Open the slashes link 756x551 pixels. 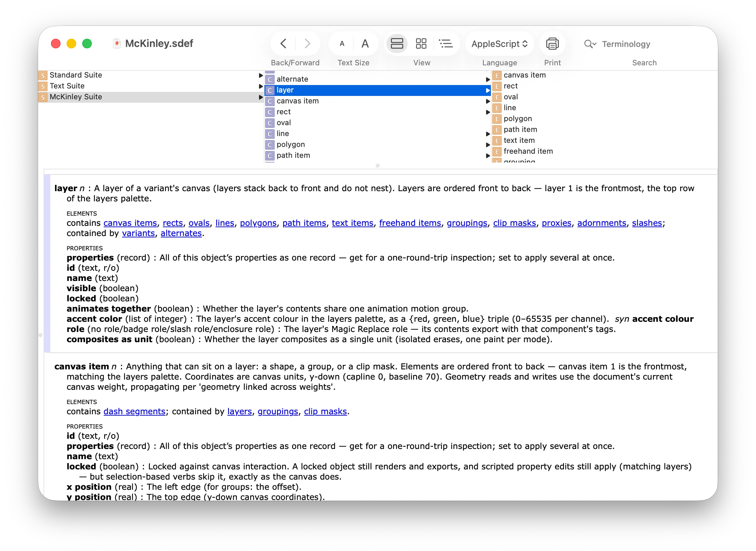coord(647,223)
